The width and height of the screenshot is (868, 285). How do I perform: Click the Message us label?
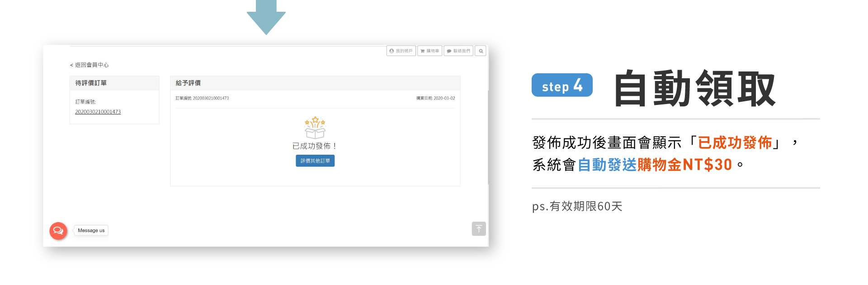[x=91, y=231]
